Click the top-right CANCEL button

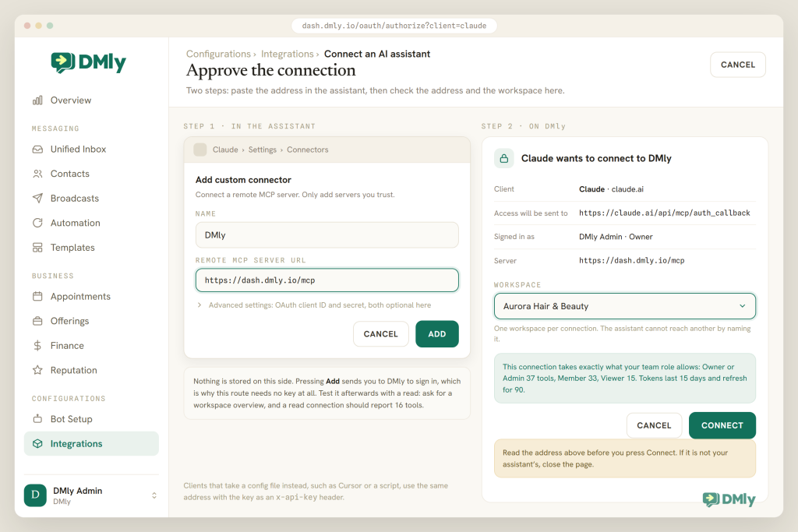[x=737, y=65]
